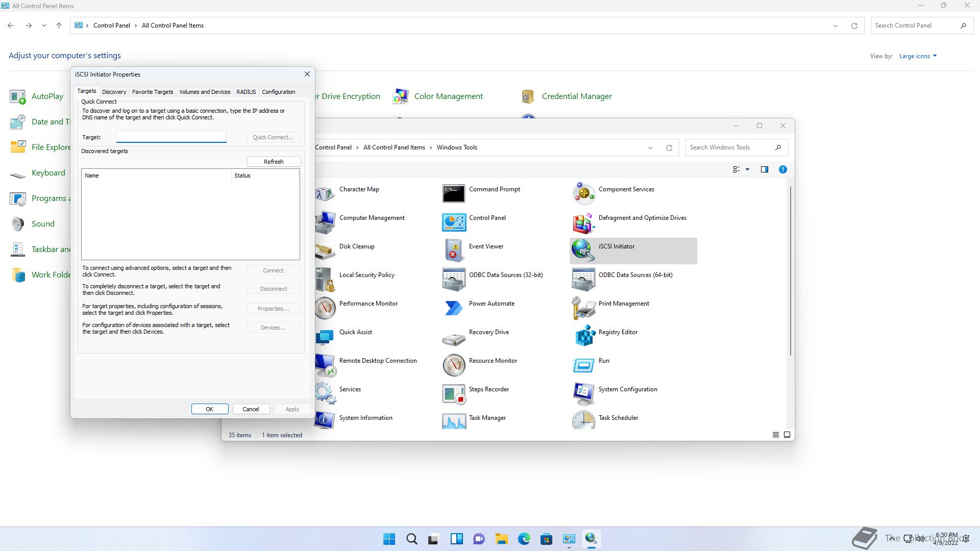Switch to large icons view in Windows Tools
Viewport: 980px width, 551px height.
point(787,435)
